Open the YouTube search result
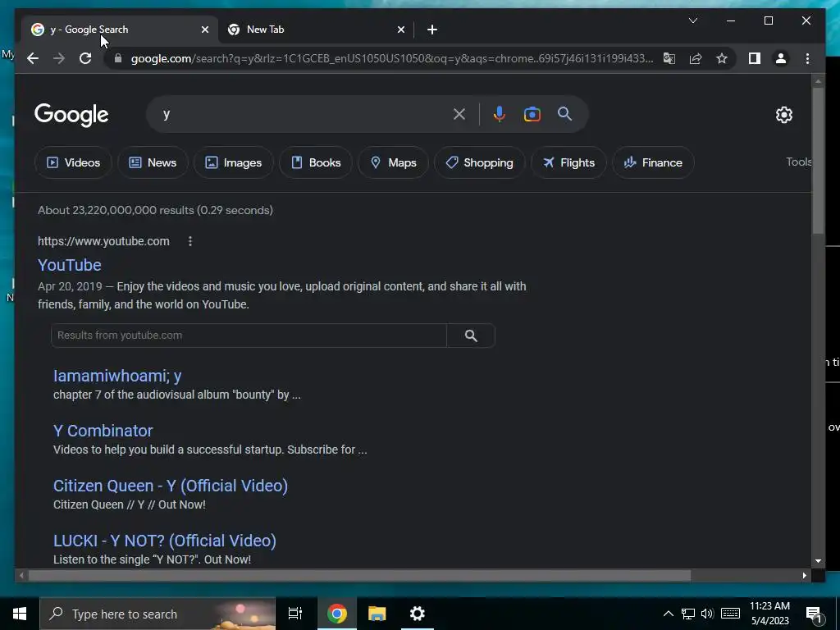The image size is (840, 630). (x=69, y=265)
